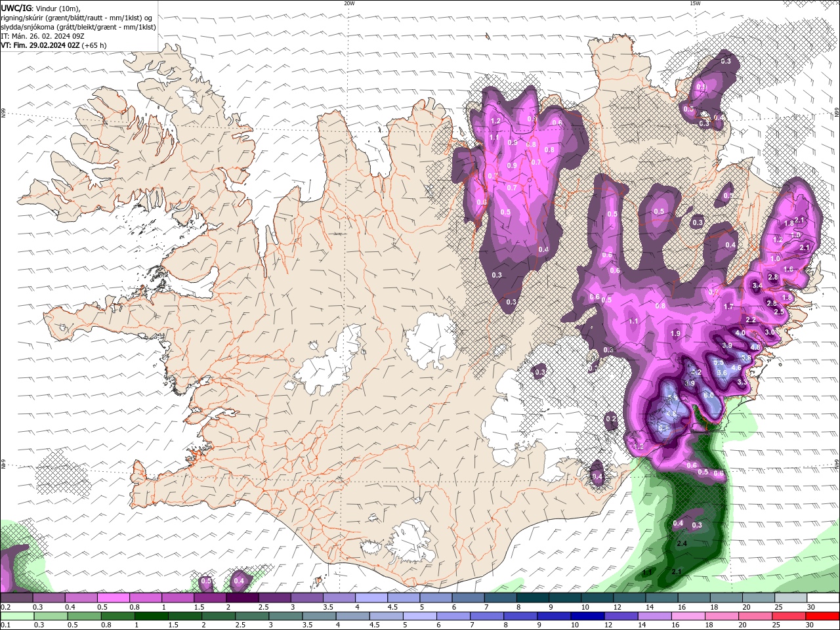Click the '4.8' snowfall value on the map
Screen dimensions: 840x630
755,348
